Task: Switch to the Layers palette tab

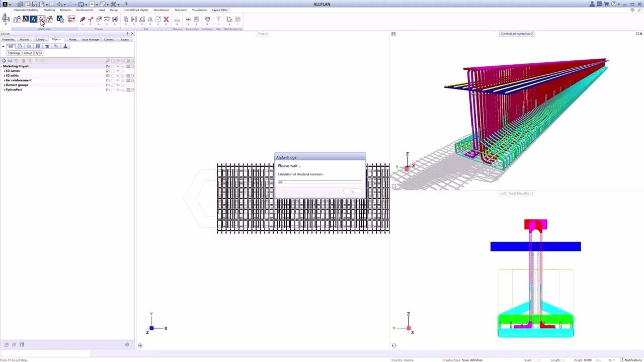Action: pyautogui.click(x=124, y=40)
